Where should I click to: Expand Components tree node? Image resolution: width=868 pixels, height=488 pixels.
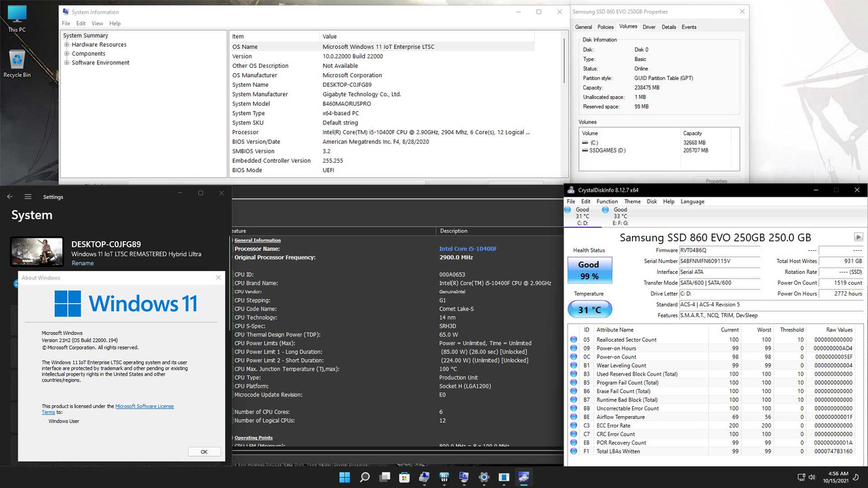pyautogui.click(x=67, y=54)
